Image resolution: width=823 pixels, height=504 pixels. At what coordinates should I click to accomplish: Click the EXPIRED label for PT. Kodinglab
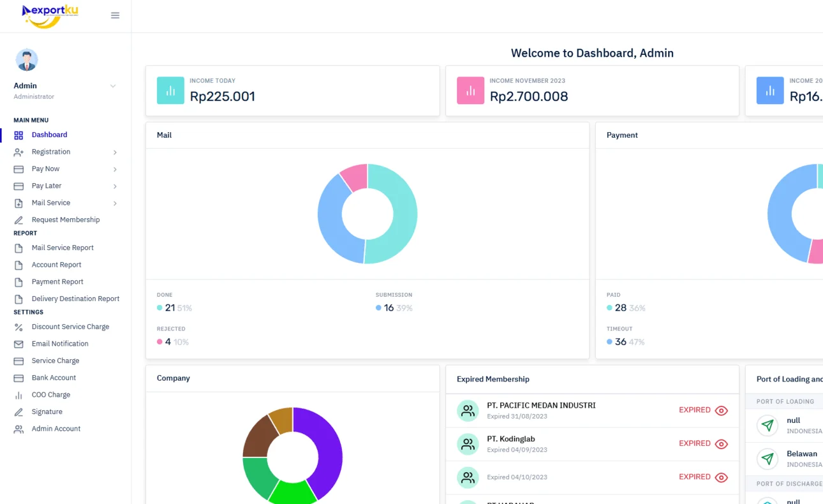695,443
